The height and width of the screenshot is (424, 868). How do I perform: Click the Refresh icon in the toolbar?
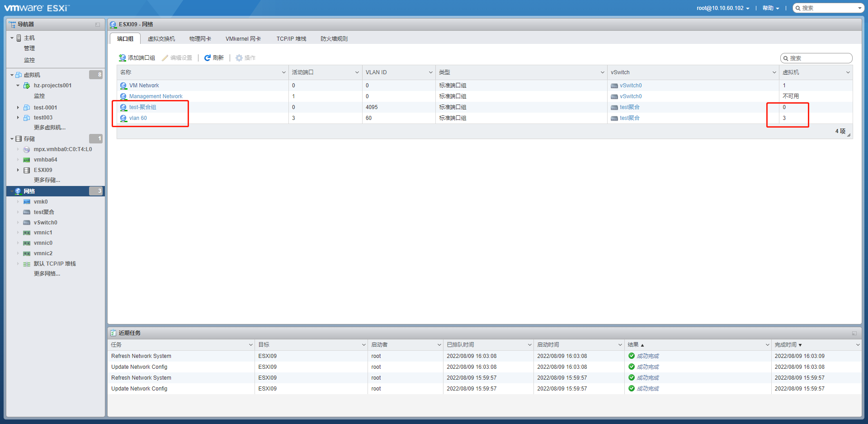point(208,58)
